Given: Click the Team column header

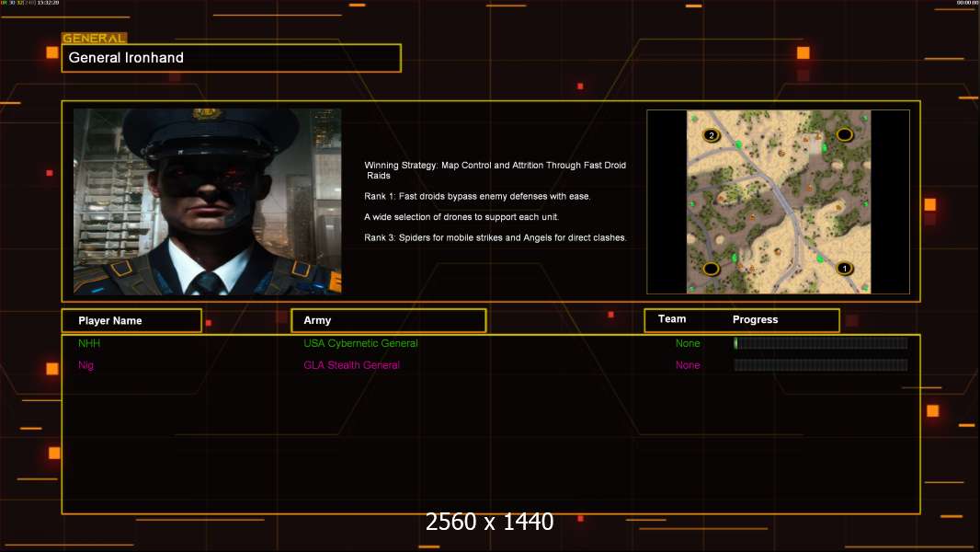Looking at the screenshot, I should [672, 319].
